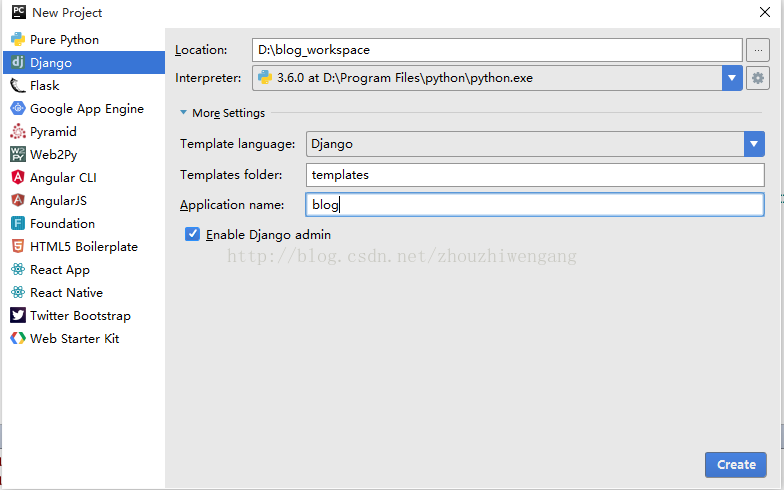Open the Interpreter dropdown arrow
Viewport: 784px width, 490px height.
tap(732, 78)
